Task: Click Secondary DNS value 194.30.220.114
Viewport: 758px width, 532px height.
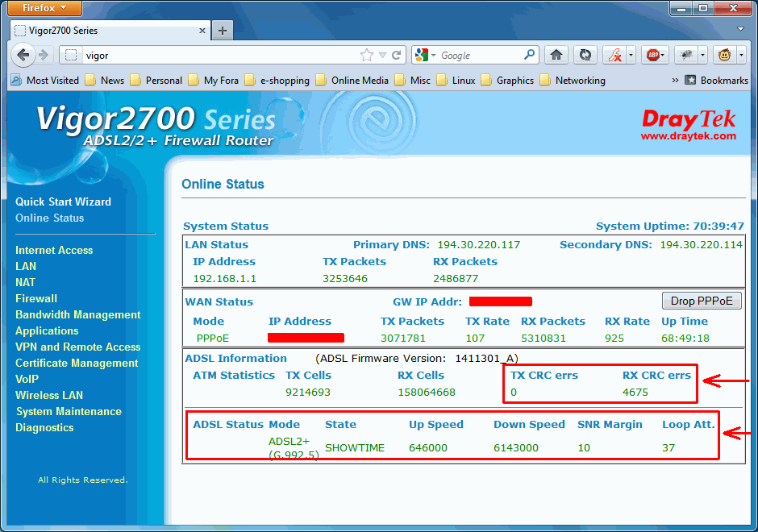Action: pyautogui.click(x=701, y=245)
